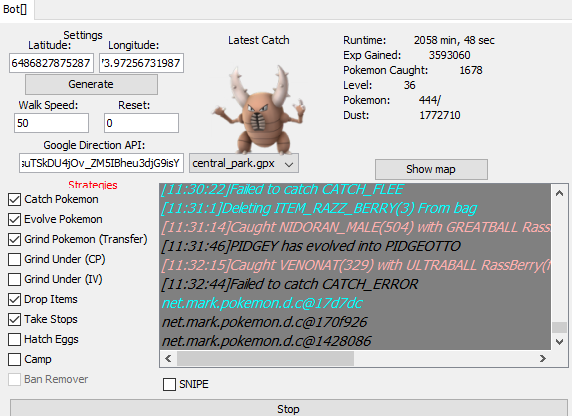The height and width of the screenshot is (416, 572).
Task: Open the central_park.gpx dropdown
Action: click(x=244, y=163)
